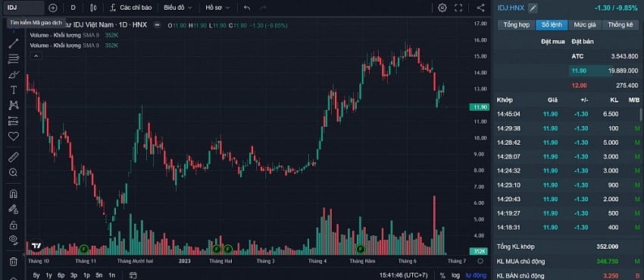Toggle magnet mode for drawings
This screenshot has width=644, height=280.
pyautogui.click(x=14, y=193)
